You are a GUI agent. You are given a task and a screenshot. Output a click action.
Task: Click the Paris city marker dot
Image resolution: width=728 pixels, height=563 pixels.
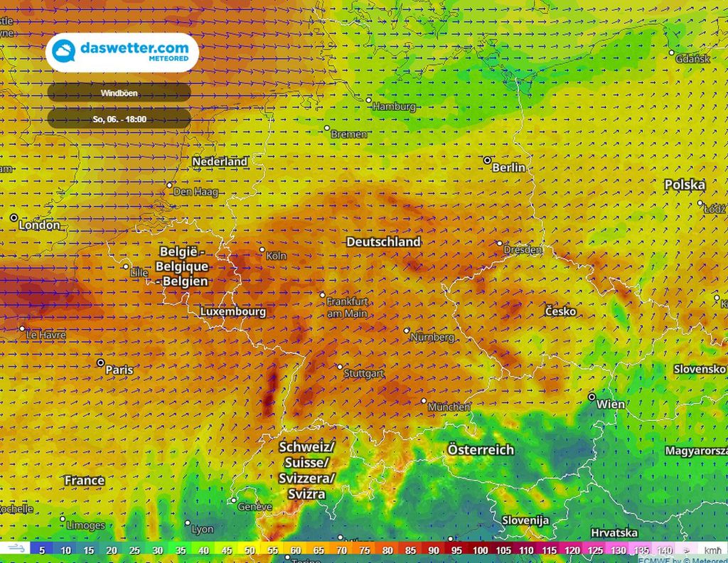100,363
